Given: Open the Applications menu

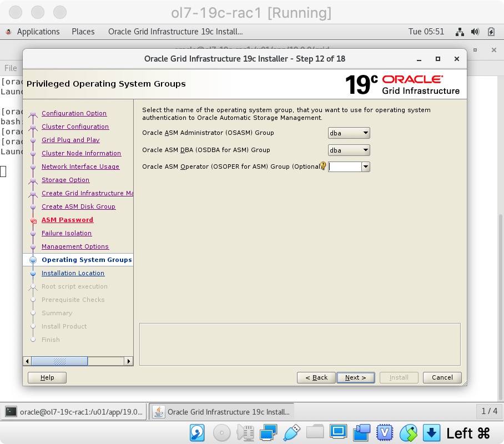Looking at the screenshot, I should [38, 32].
